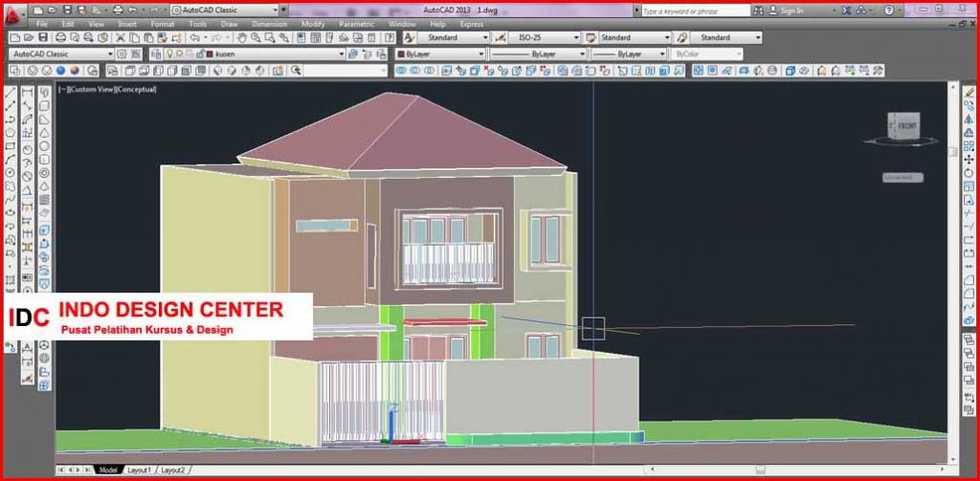980x481 pixels.
Task: Switch to the Model tab
Action: (x=108, y=470)
